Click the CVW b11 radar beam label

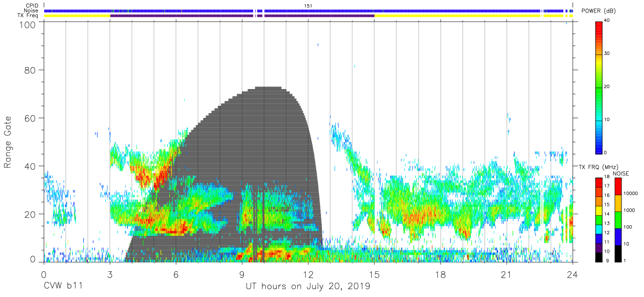point(63,287)
